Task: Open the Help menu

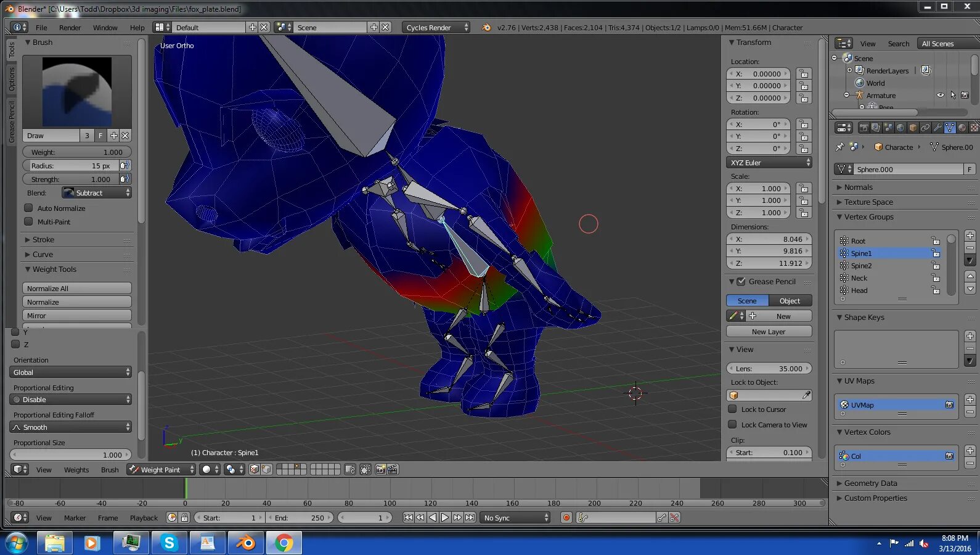Action: [137, 27]
